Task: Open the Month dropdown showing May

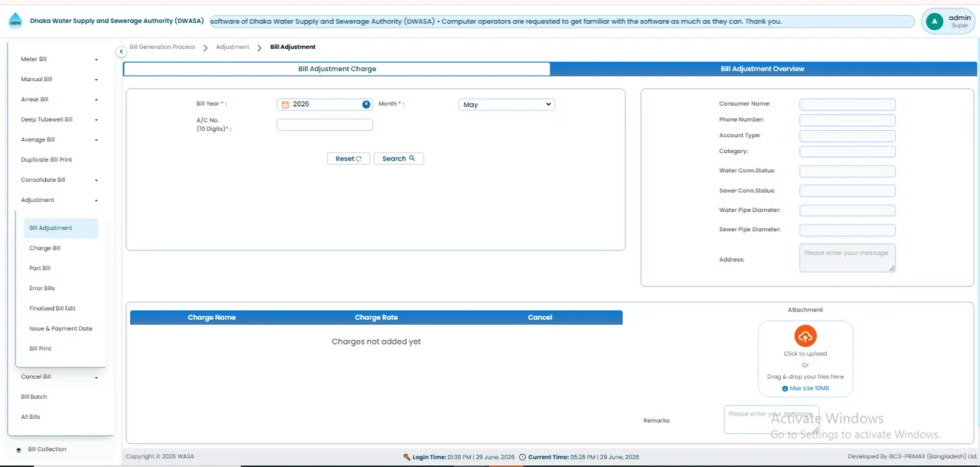Action: point(506,104)
